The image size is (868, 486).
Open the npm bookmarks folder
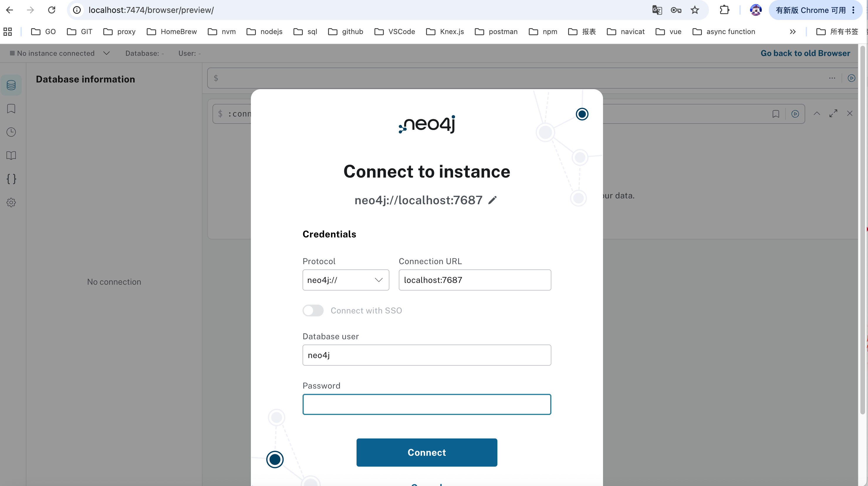point(543,32)
